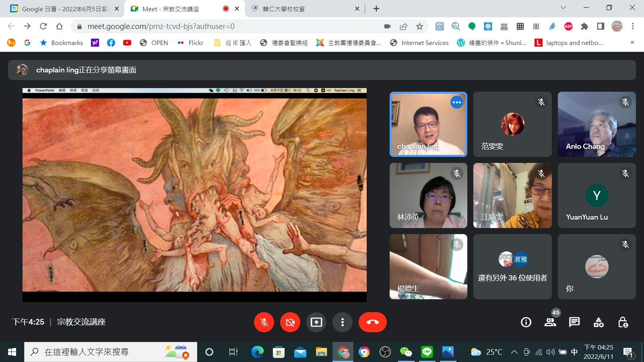
Task: Click the red leave call button
Action: [372, 322]
